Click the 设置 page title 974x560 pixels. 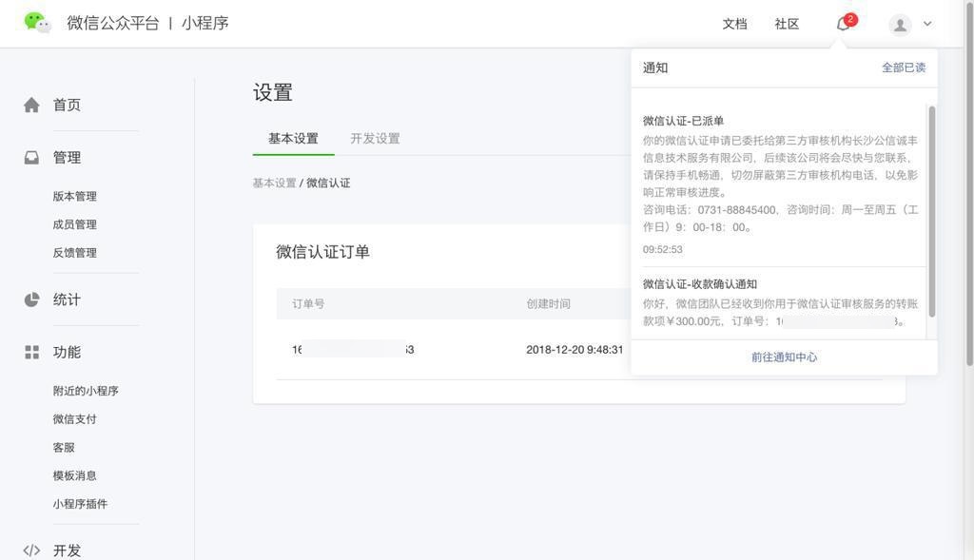click(x=273, y=92)
